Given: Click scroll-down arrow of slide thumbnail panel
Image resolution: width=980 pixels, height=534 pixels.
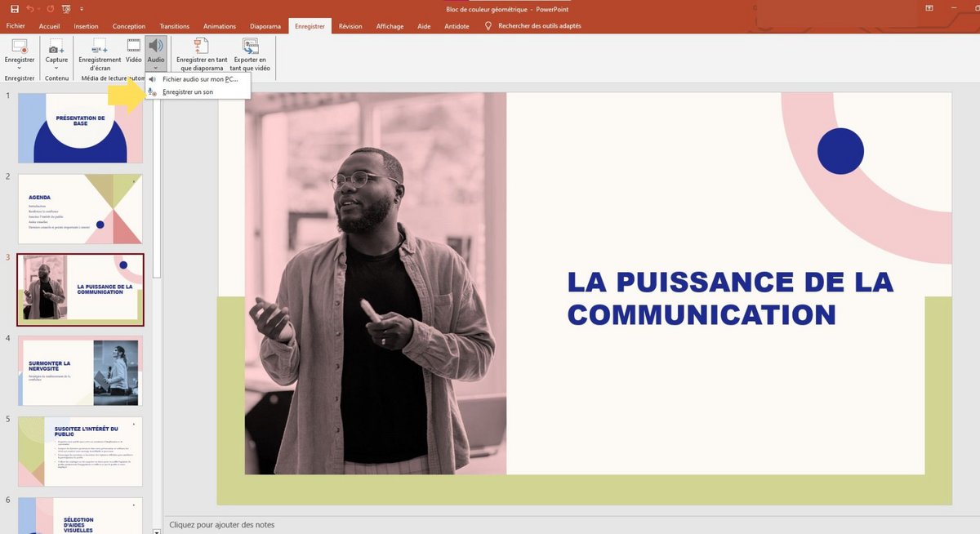Looking at the screenshot, I should (x=157, y=530).
